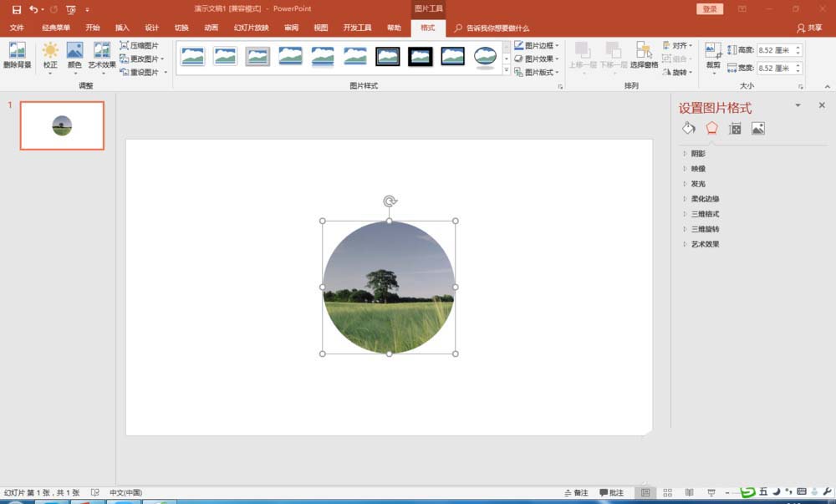Image resolution: width=836 pixels, height=504 pixels.
Task: Click the language 中文(中国) status indicator
Action: coord(126,493)
